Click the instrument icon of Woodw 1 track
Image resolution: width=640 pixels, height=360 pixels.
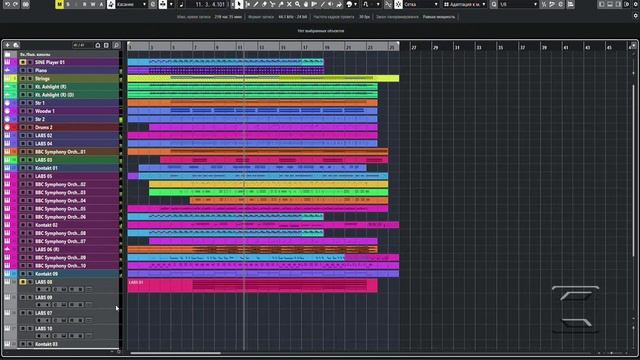[7, 111]
